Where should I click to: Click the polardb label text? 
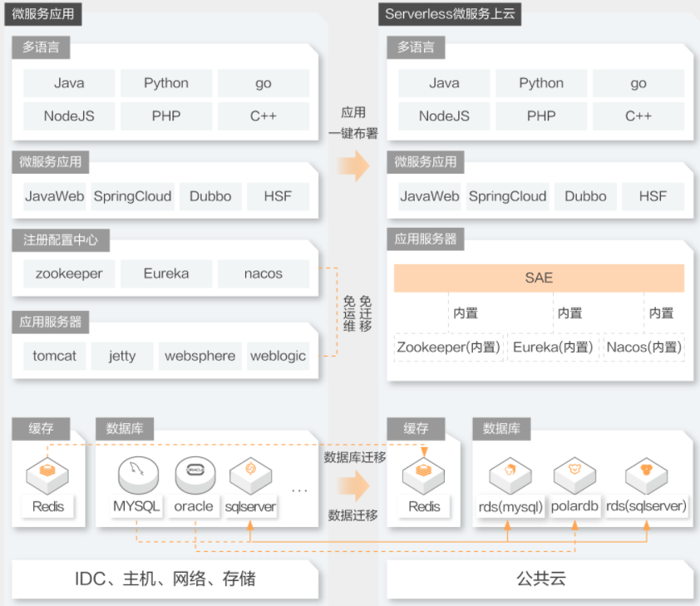(x=574, y=506)
